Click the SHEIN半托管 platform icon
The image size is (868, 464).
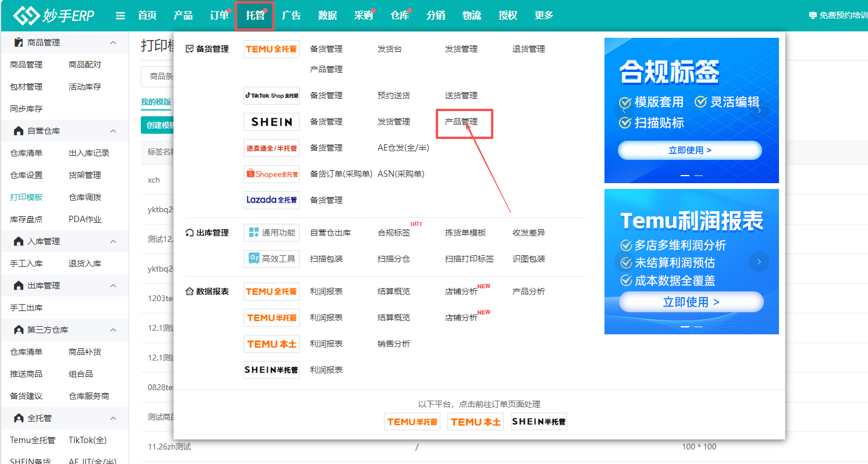tap(271, 370)
